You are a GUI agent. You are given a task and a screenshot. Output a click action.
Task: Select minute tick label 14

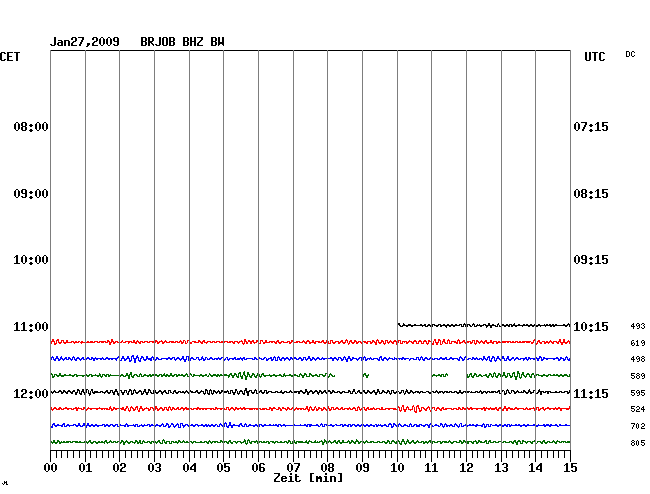(536, 468)
